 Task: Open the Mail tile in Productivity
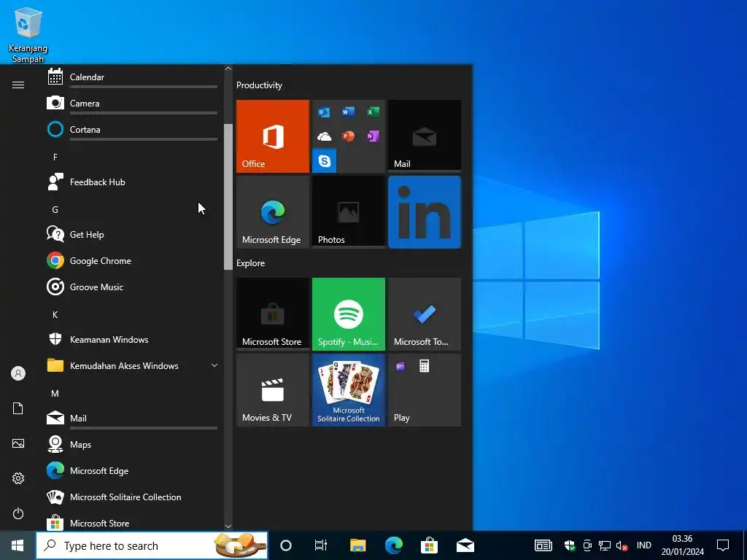pos(425,136)
